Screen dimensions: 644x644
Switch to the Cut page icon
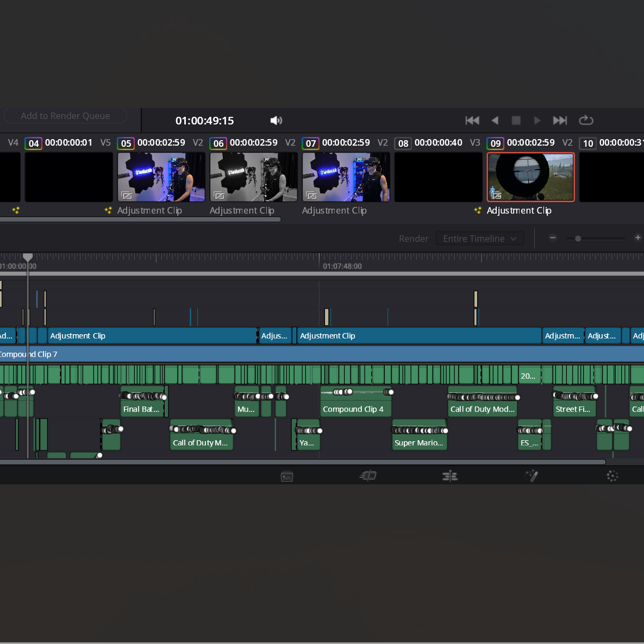pos(368,476)
